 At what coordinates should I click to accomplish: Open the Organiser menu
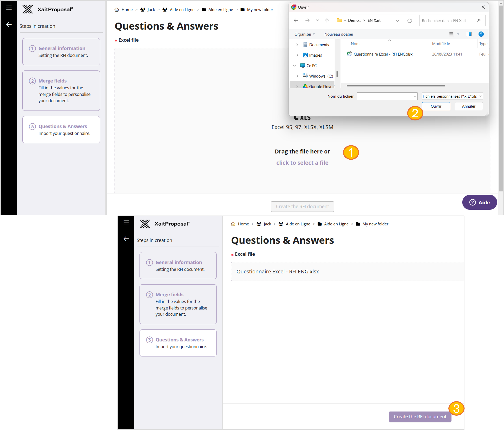tap(304, 34)
